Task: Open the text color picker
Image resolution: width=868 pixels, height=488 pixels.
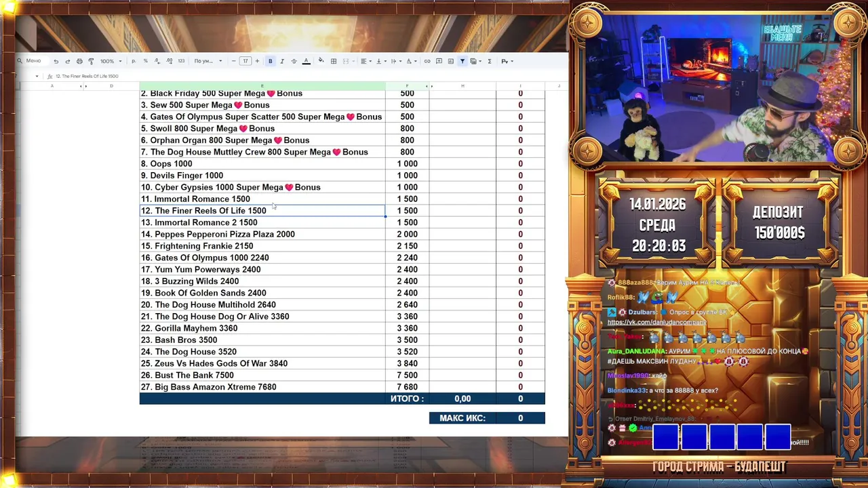Action: [x=306, y=61]
